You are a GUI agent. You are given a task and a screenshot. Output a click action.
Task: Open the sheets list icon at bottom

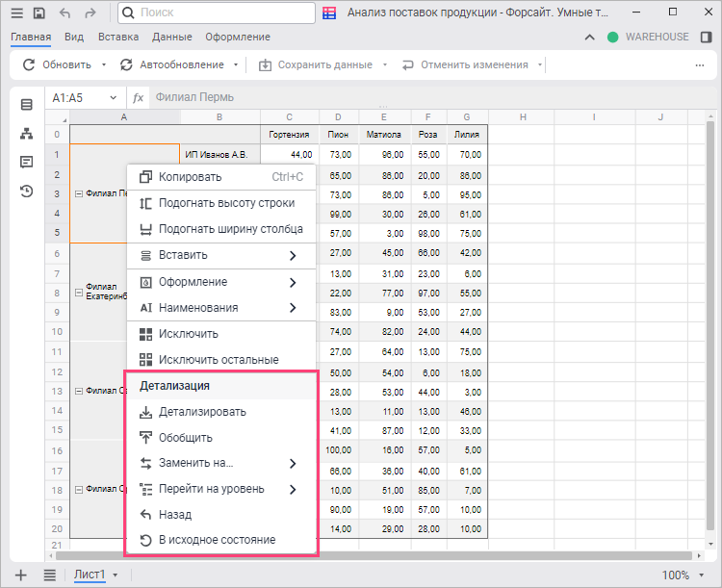click(x=49, y=575)
